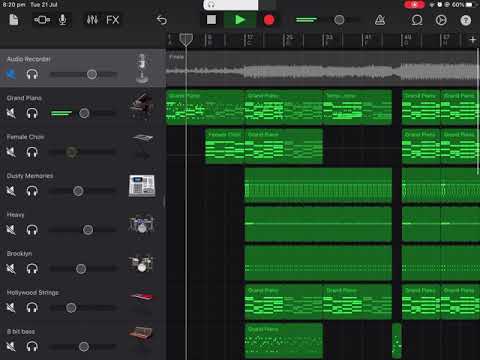Mute the Dusty Memories track
Viewport: 480px width, 360px height.
(x=11, y=191)
